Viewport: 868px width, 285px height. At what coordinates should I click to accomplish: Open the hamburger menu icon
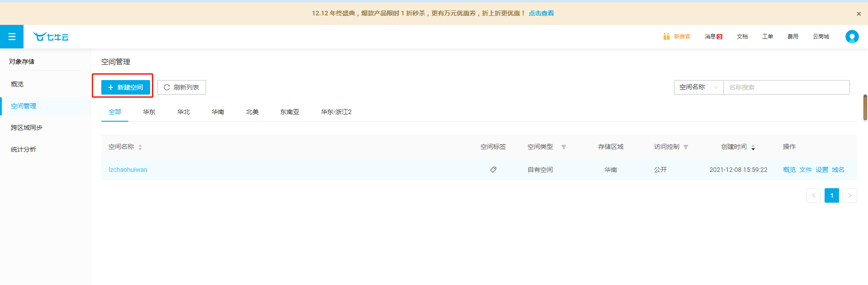(x=12, y=37)
